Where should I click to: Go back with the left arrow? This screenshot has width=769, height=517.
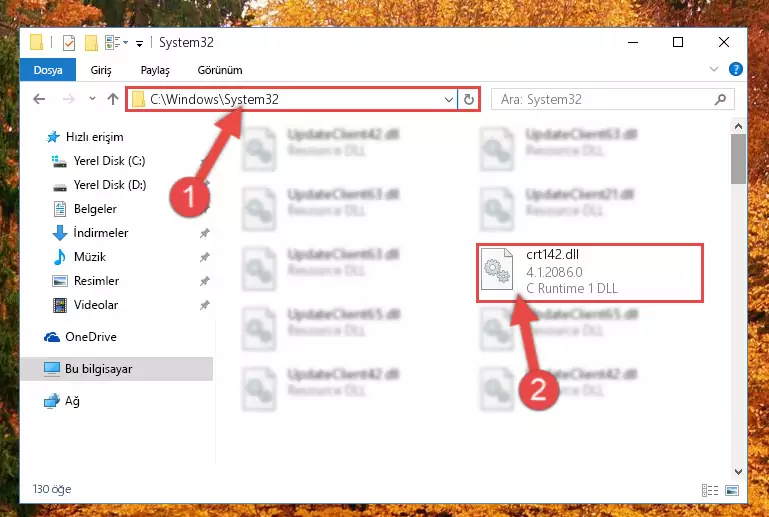click(39, 99)
